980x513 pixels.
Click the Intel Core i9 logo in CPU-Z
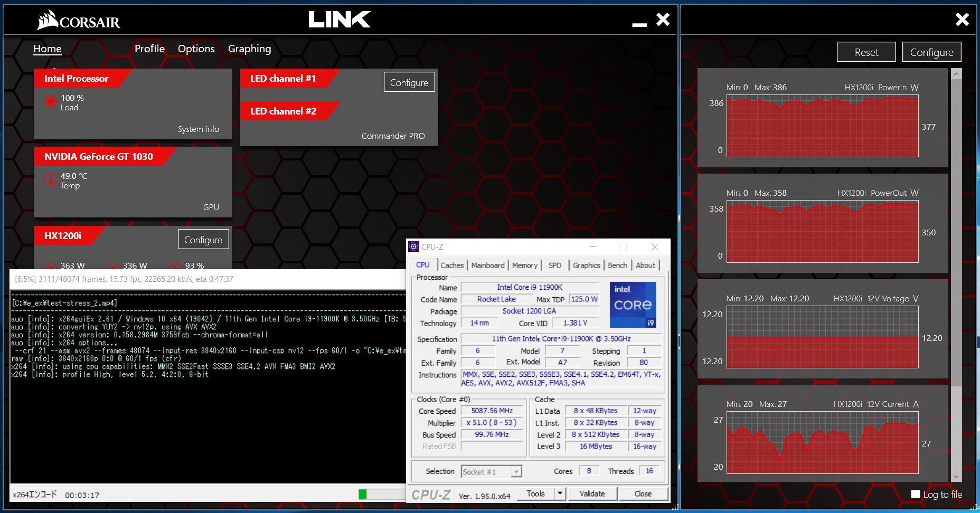pyautogui.click(x=633, y=305)
